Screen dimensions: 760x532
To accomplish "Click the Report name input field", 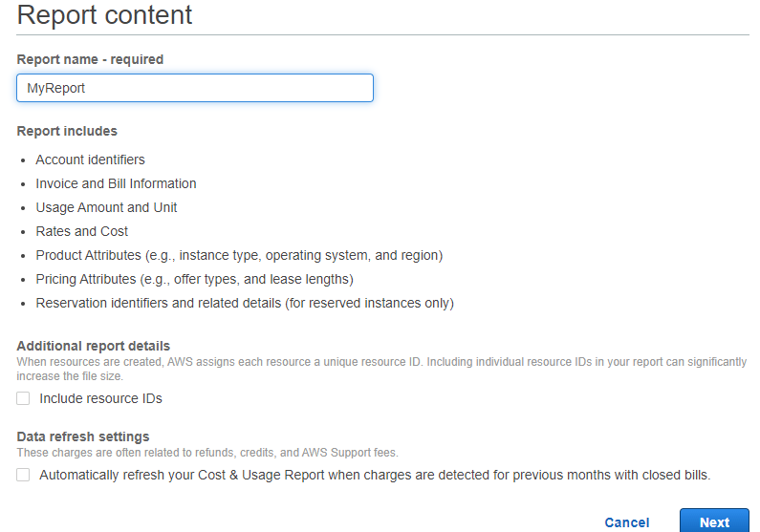I will [195, 88].
